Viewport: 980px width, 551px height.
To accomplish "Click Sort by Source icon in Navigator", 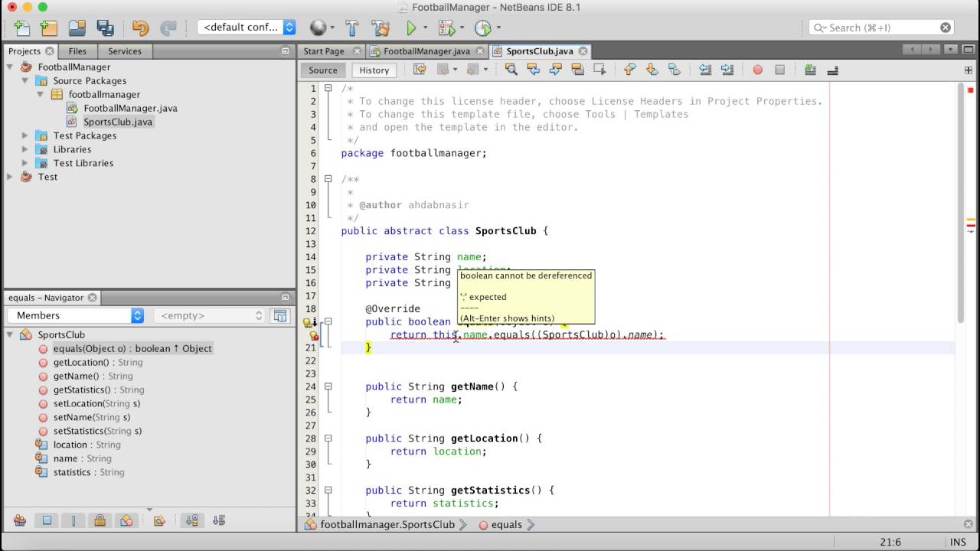I will [219, 520].
